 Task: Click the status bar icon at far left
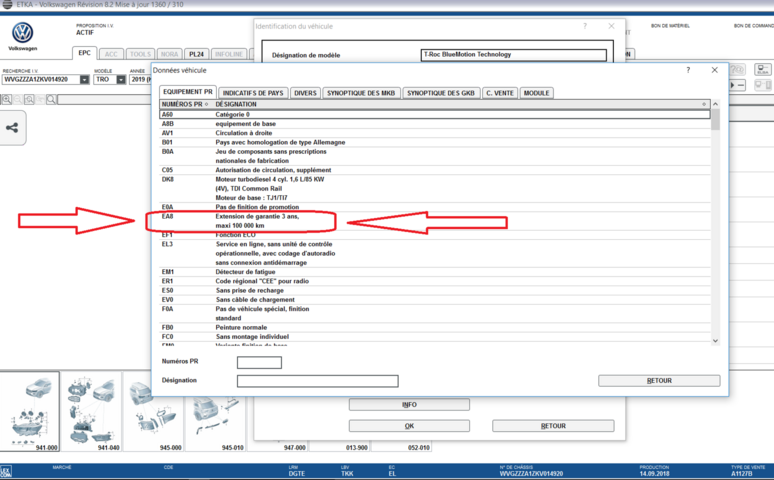[x=6, y=471]
